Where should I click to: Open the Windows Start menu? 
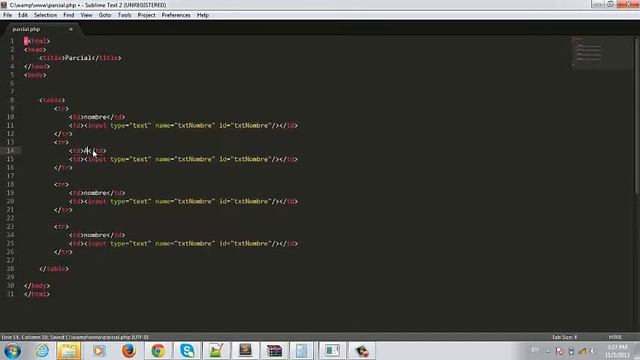point(12,351)
